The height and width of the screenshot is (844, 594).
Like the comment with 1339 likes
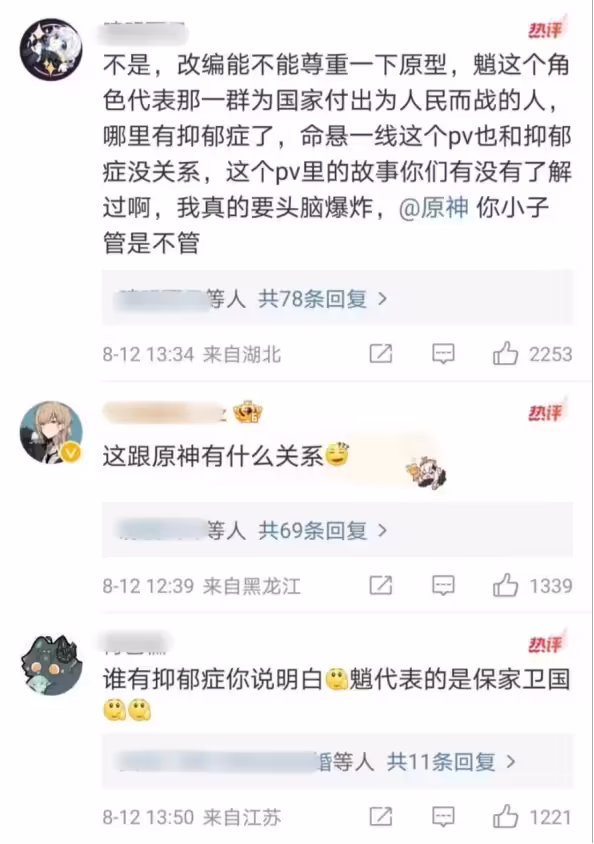pyautogui.click(x=505, y=585)
